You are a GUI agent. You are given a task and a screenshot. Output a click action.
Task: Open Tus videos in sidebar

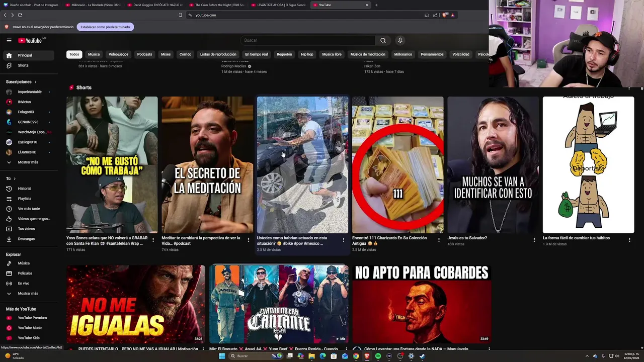click(x=28, y=229)
